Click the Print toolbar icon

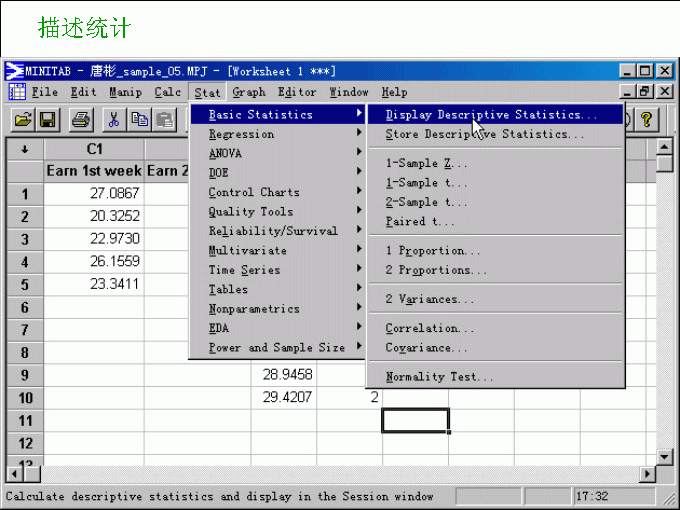81,120
